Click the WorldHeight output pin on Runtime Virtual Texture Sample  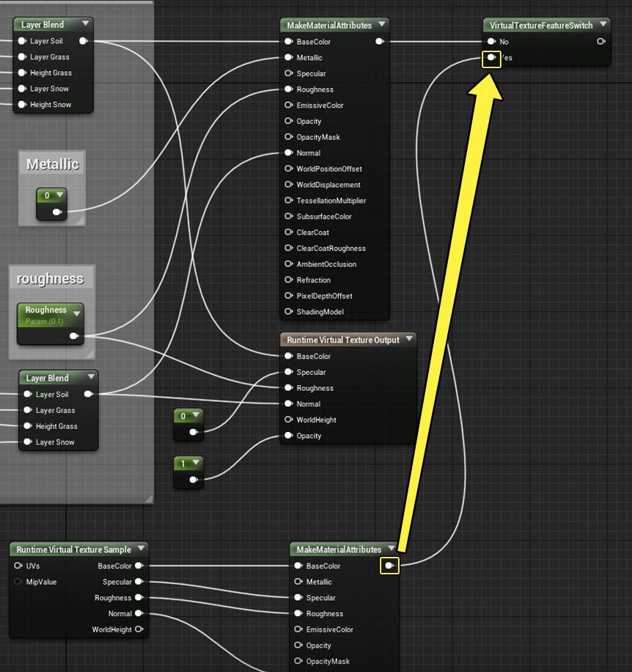click(x=139, y=629)
